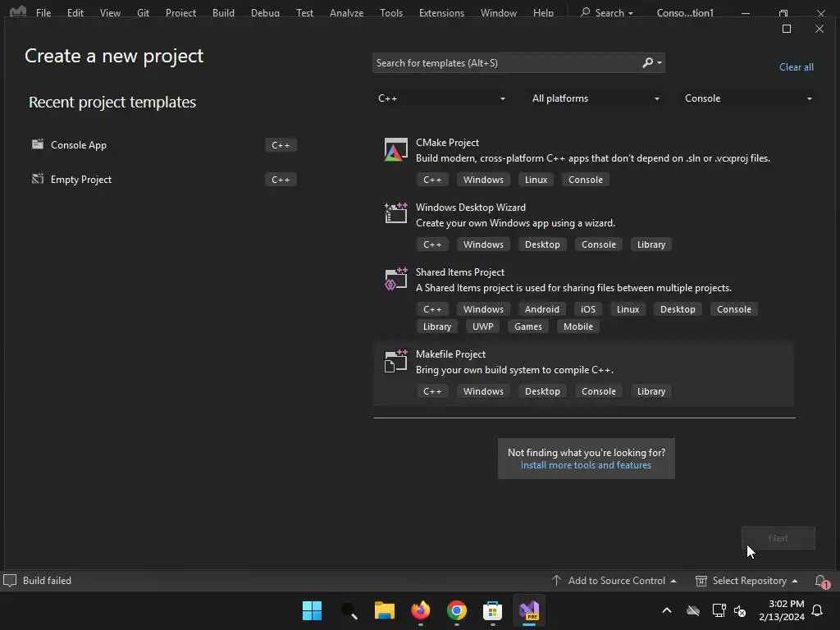Screen dimensions: 840x630
Task: Click the Shared Items Project template icon
Action: point(396,279)
